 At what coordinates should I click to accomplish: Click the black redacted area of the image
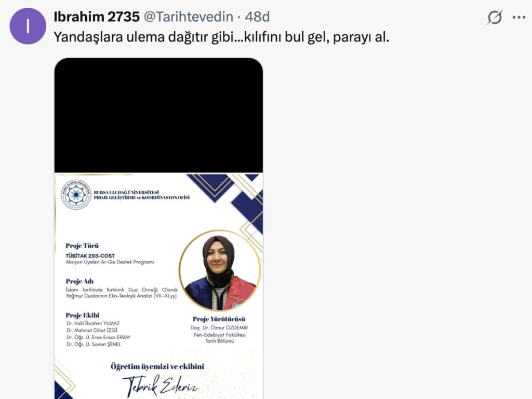pyautogui.click(x=158, y=115)
